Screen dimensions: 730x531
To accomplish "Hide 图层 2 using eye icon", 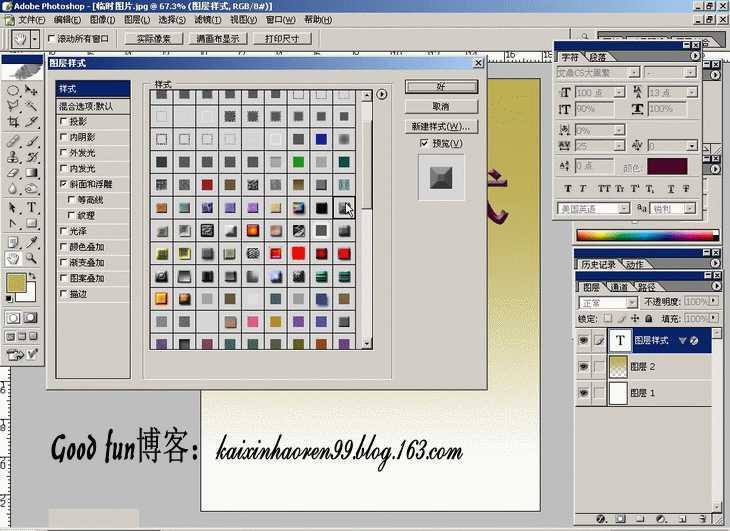I will [584, 367].
